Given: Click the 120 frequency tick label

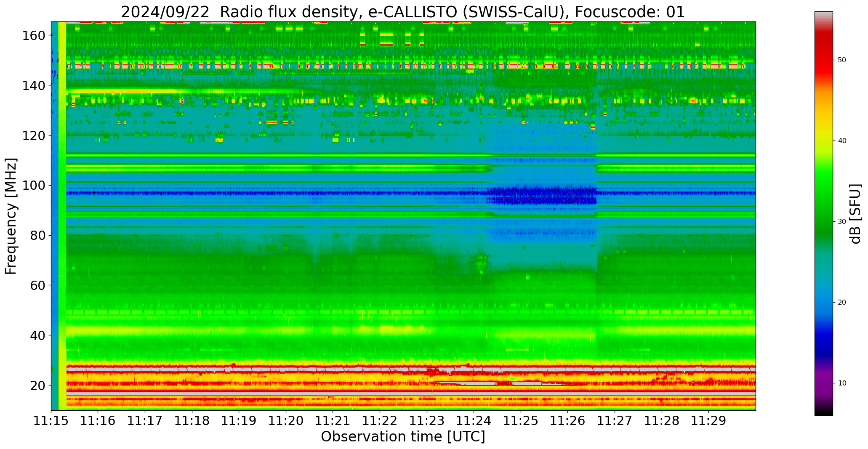Looking at the screenshot, I should [x=34, y=135].
